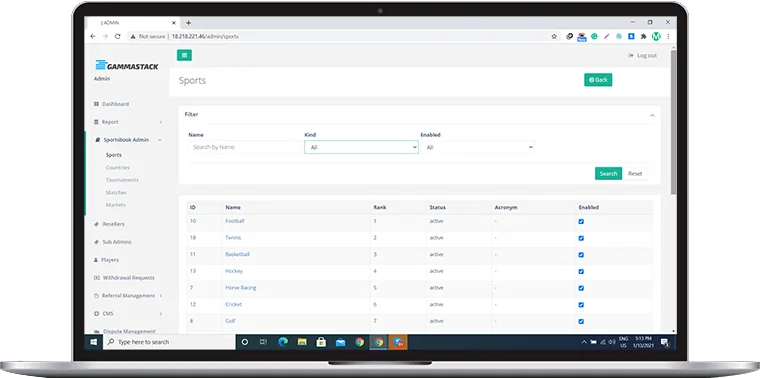Screen dimensions: 760x378
Task: Open the Chrome profile avatar
Action: (656, 36)
